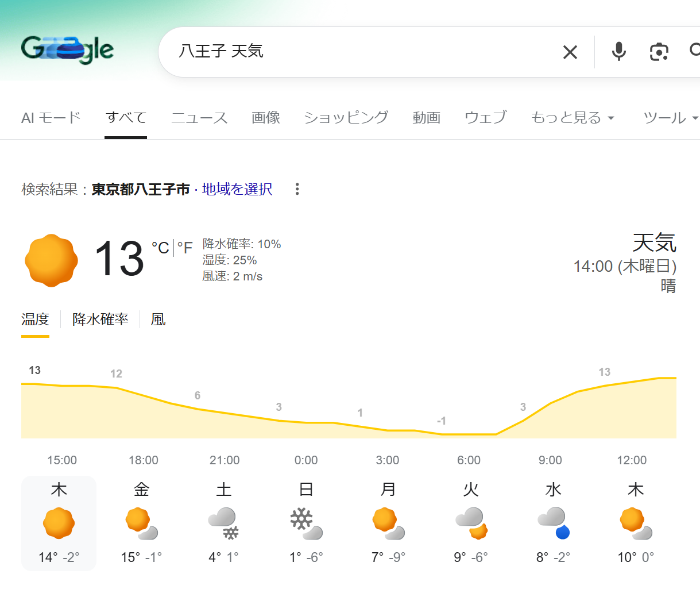The height and width of the screenshot is (593, 700).
Task: Expand the もっと見る dropdown
Action: point(573,118)
